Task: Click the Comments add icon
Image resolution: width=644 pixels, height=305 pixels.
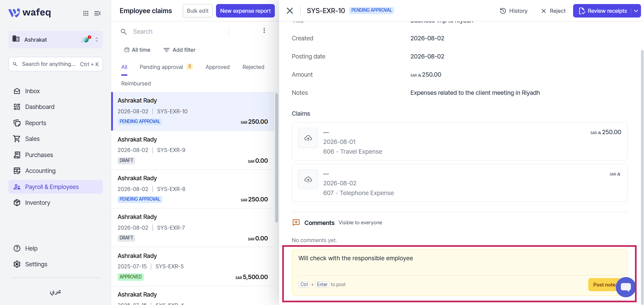Action: [296, 223]
